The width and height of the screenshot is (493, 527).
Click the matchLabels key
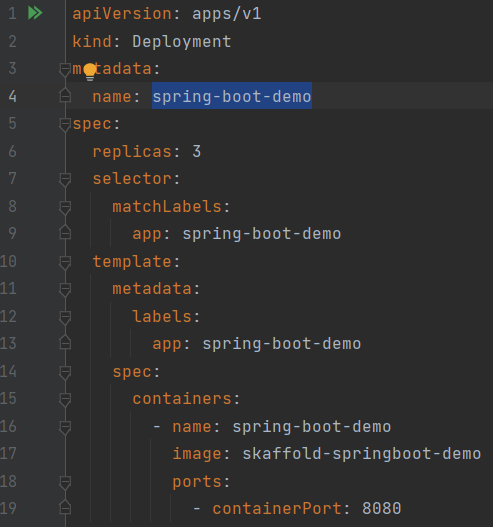pyautogui.click(x=167, y=206)
